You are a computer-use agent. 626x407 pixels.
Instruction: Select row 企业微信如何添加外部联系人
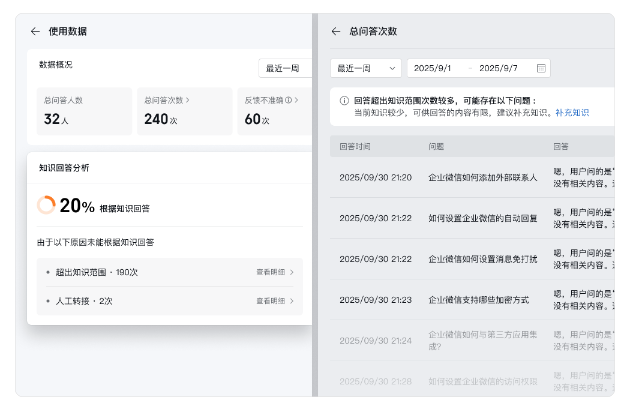(482, 177)
